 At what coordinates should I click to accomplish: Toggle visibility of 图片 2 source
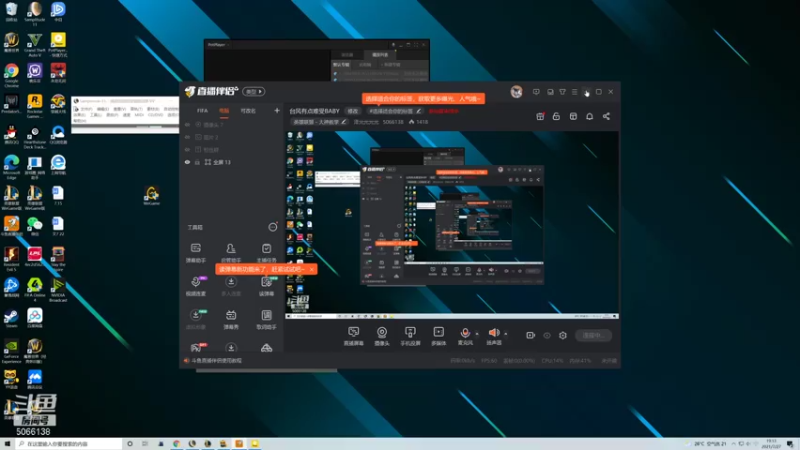[187, 137]
